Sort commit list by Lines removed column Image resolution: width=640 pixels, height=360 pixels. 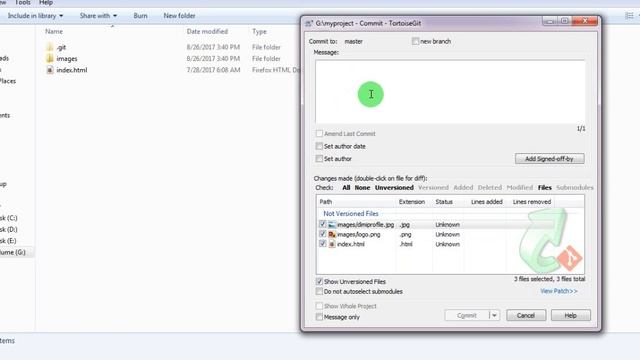[x=532, y=202]
